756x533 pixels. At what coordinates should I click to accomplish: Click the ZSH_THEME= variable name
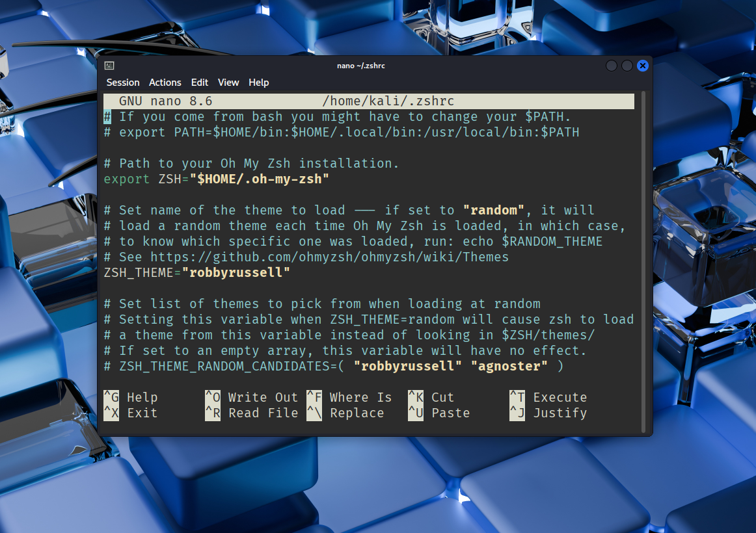pyautogui.click(x=142, y=272)
